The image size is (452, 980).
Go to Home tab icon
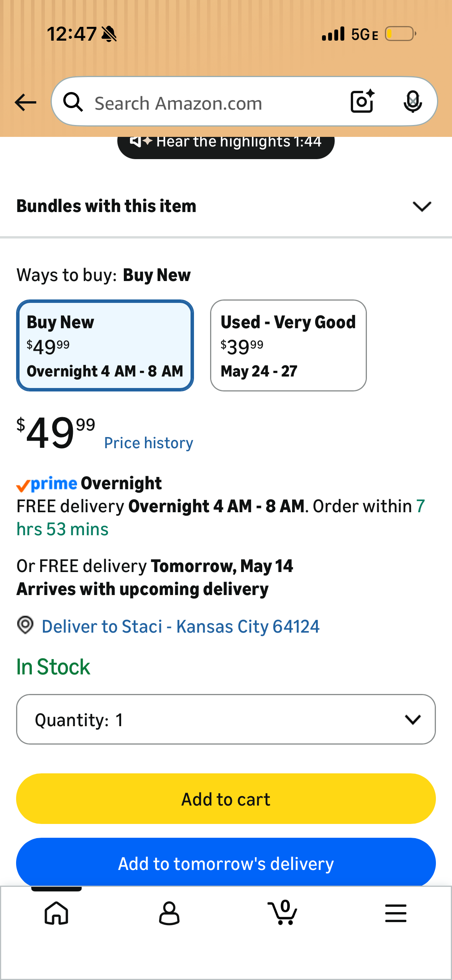pos(56,913)
